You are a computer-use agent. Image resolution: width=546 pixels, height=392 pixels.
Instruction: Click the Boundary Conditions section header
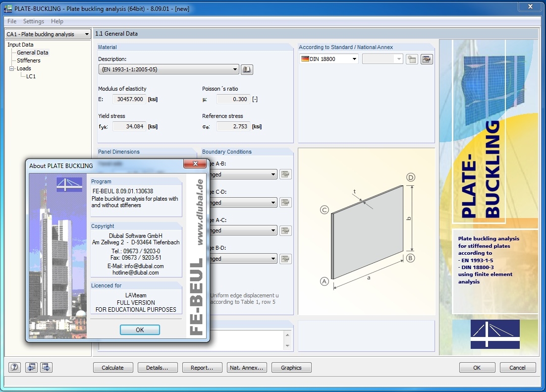click(x=227, y=152)
